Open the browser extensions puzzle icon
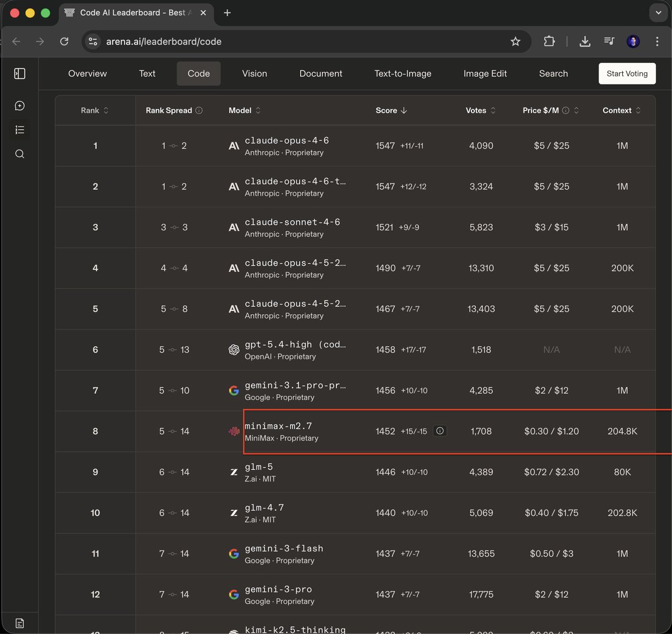 (549, 41)
